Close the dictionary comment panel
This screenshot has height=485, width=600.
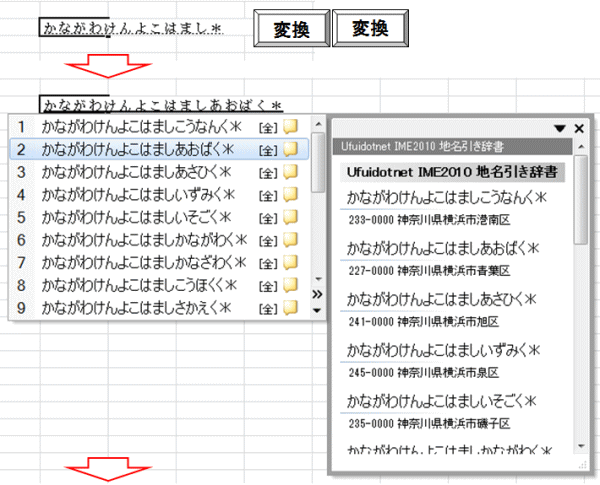[x=579, y=128]
